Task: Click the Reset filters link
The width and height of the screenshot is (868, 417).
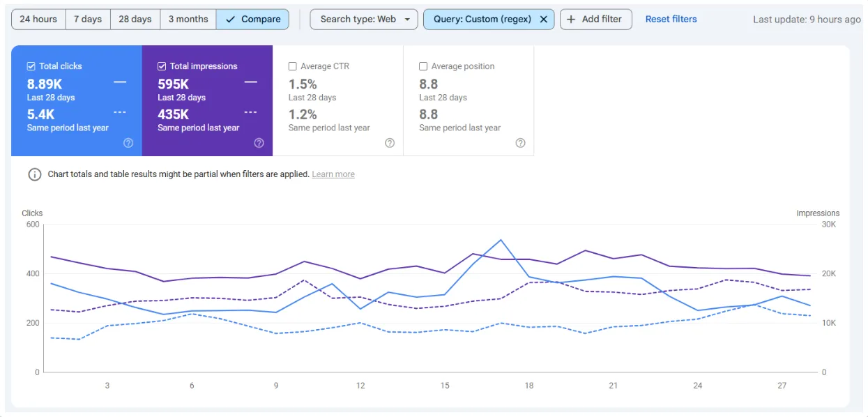Action: coord(670,19)
